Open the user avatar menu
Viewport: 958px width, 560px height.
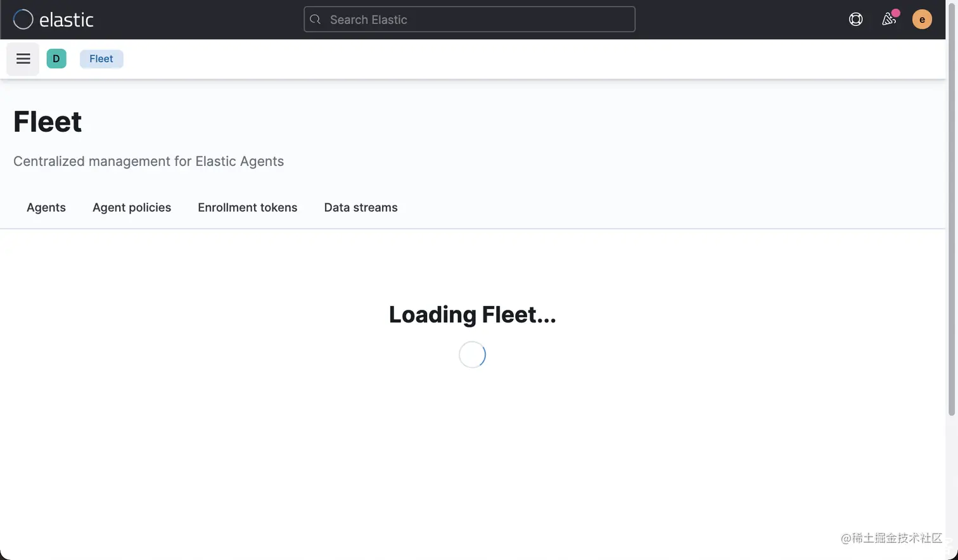pos(922,20)
